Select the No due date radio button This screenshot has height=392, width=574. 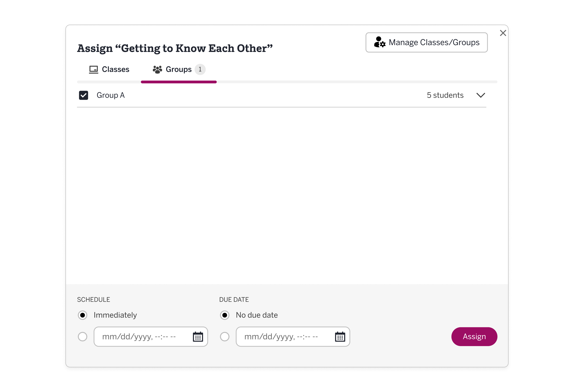click(224, 315)
